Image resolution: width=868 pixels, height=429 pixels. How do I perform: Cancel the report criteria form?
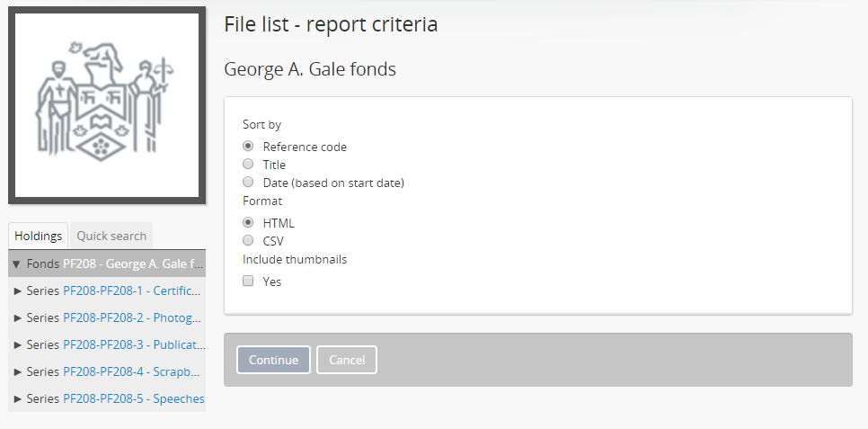coord(347,360)
